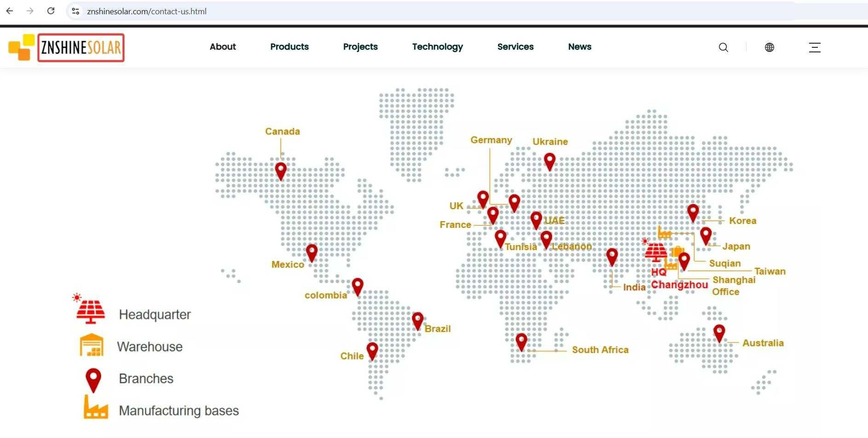
Task: Click the Tunisia branch pin
Action: [x=500, y=239]
